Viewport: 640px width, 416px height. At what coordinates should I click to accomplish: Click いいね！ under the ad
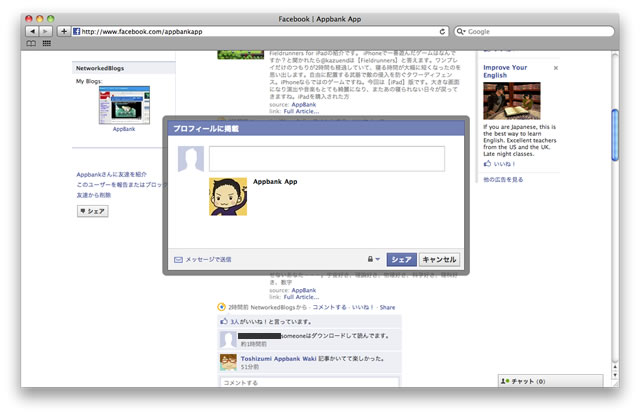pos(504,164)
